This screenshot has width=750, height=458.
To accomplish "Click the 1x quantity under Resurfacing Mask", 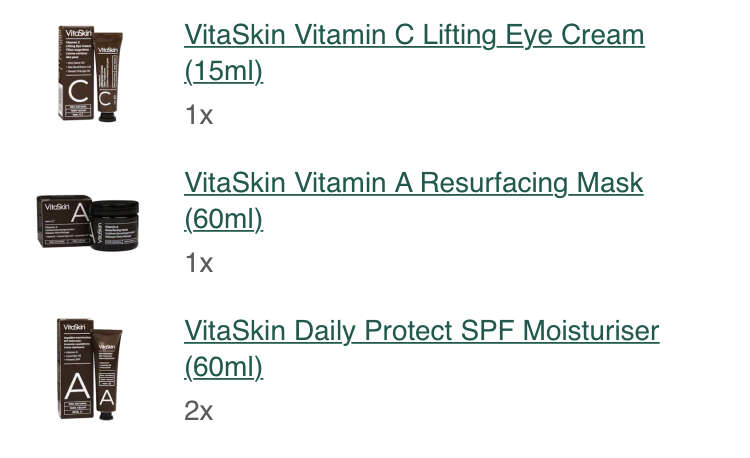I will pos(199,263).
